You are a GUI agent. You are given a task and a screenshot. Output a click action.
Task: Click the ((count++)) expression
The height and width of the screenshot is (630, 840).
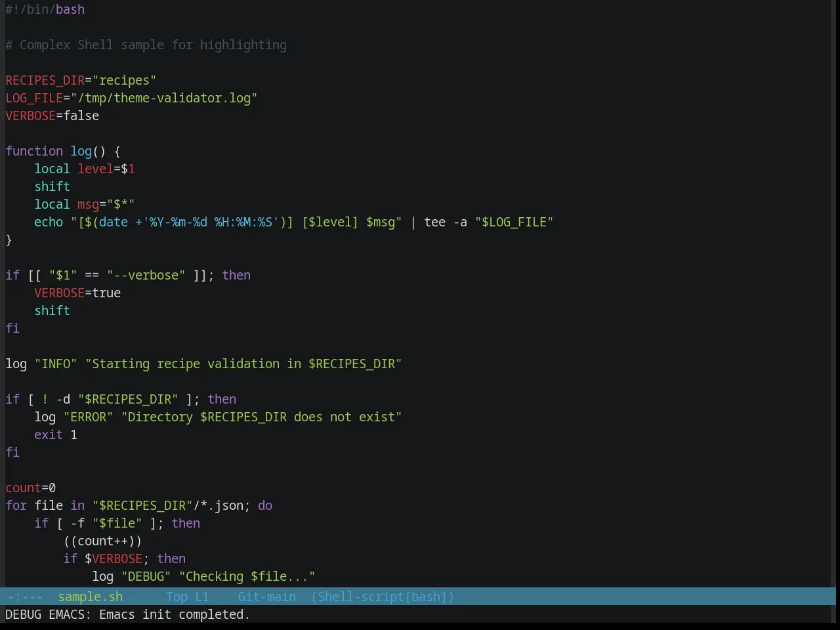[102, 541]
